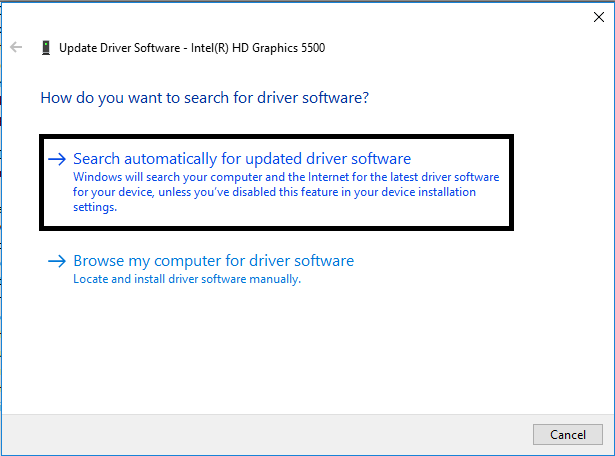Click the 'Windows will search your computer' description

(285, 177)
